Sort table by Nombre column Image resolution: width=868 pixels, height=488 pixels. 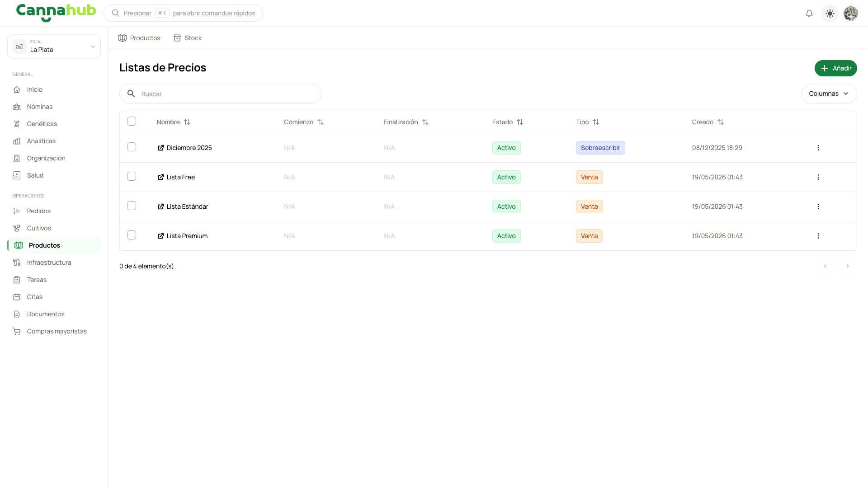[x=174, y=122]
